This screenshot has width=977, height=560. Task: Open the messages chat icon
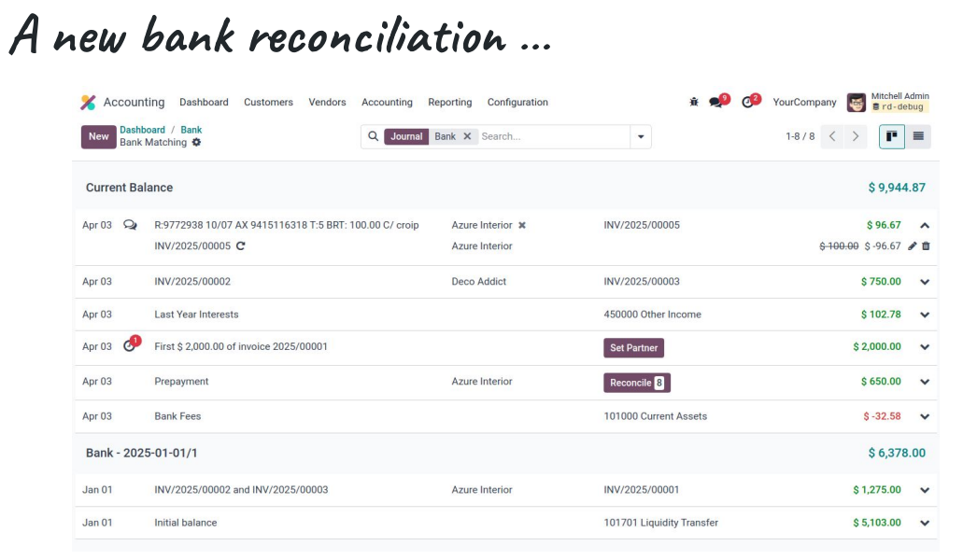click(x=716, y=102)
